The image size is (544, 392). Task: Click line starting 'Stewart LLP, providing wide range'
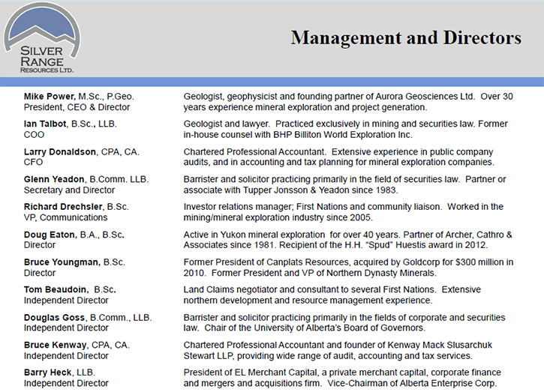tap(328, 355)
